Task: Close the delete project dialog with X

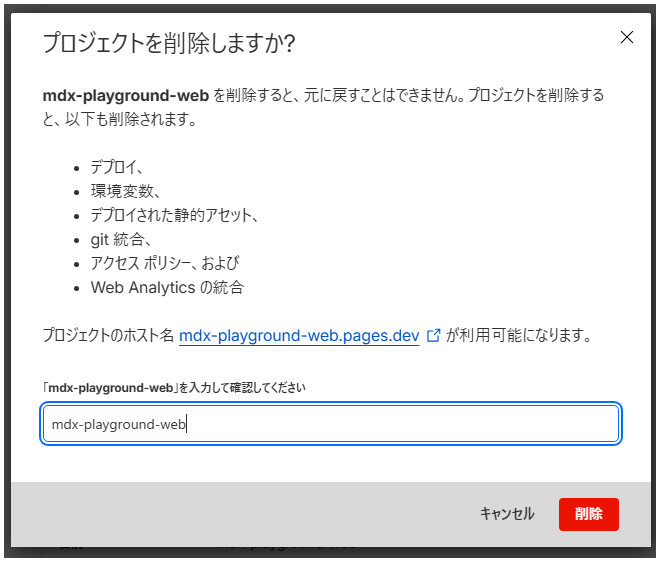Action: click(x=627, y=37)
